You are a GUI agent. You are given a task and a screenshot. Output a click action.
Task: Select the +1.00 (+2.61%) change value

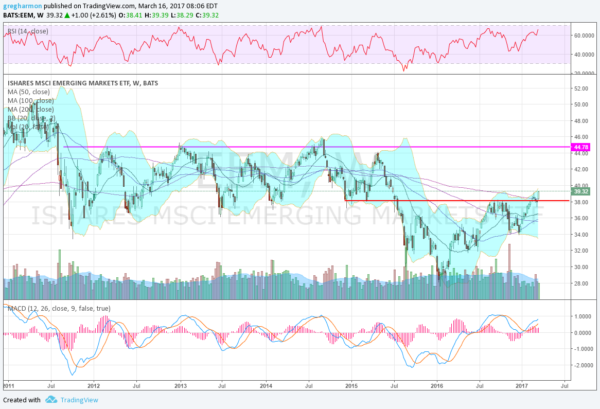(x=94, y=15)
